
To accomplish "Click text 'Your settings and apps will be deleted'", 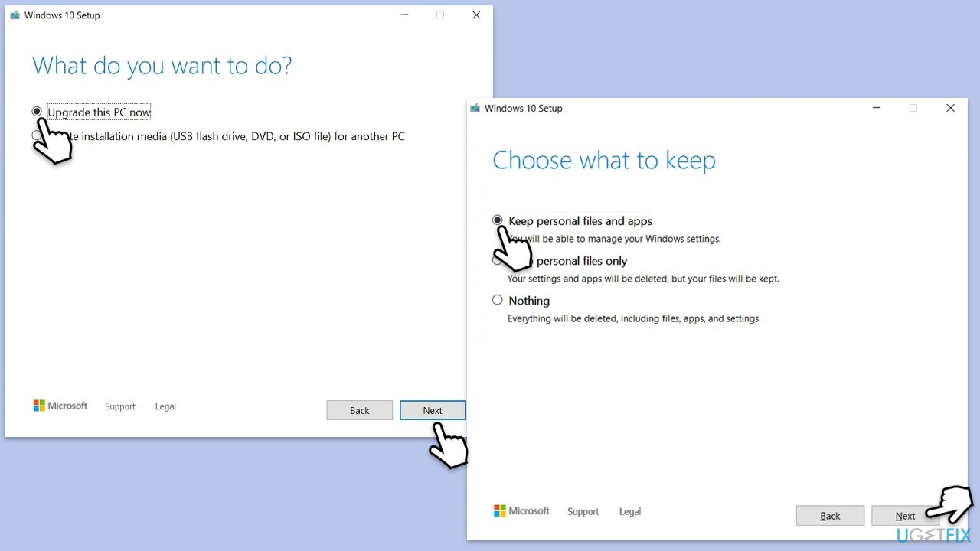I will 588,279.
